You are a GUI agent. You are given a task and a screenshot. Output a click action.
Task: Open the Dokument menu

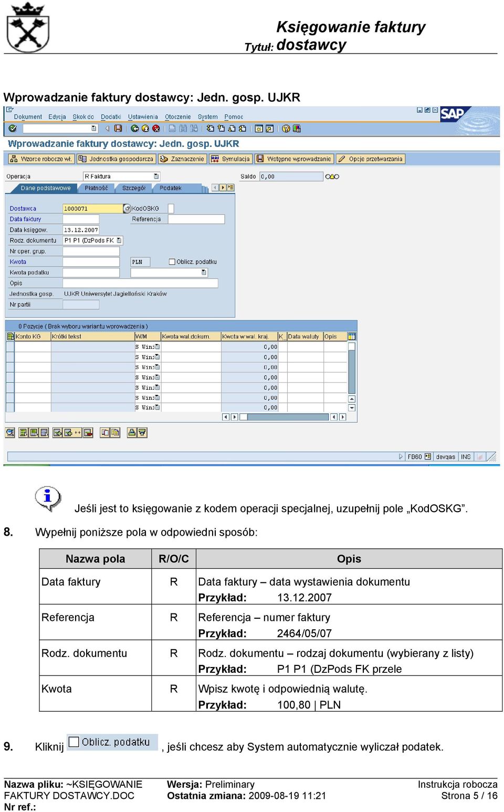click(x=28, y=117)
